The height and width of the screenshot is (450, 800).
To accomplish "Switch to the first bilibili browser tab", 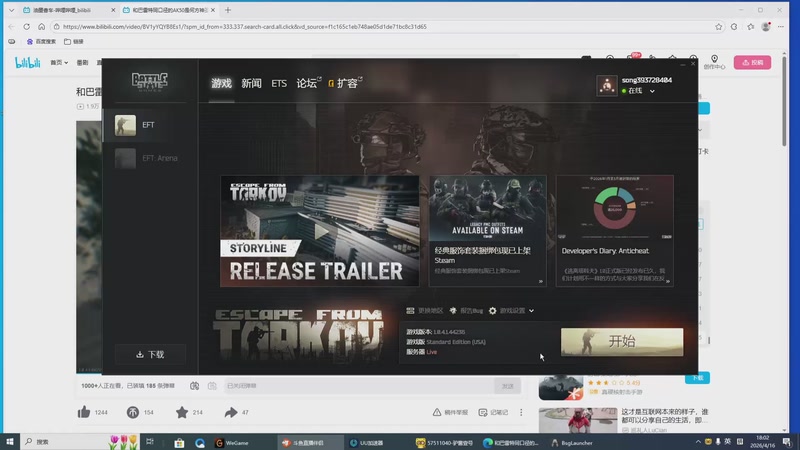I will [69, 10].
